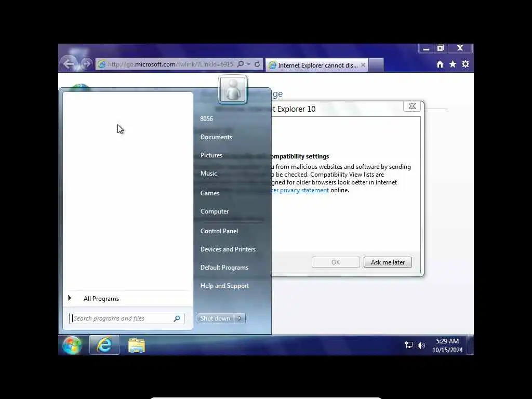Click the privacy statement link
The width and height of the screenshot is (532, 399).
(x=300, y=190)
